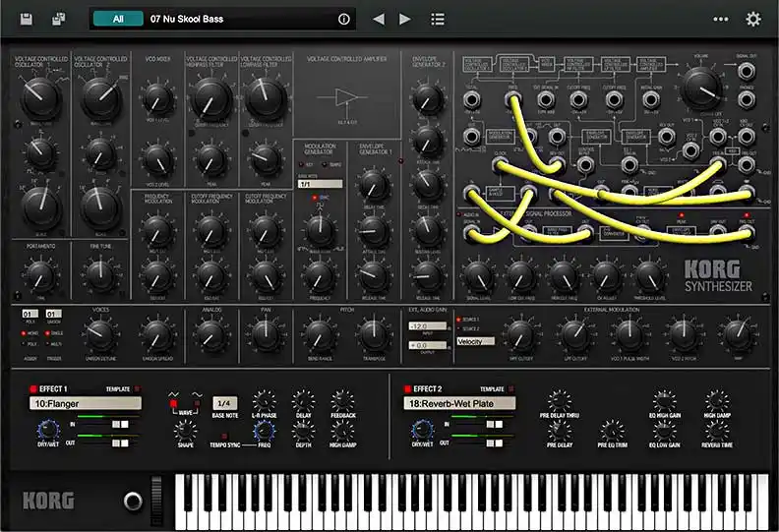The width and height of the screenshot is (779, 532).
Task: Open Effect 2 type selector 18:Reverb-Wet Plate
Action: point(459,403)
